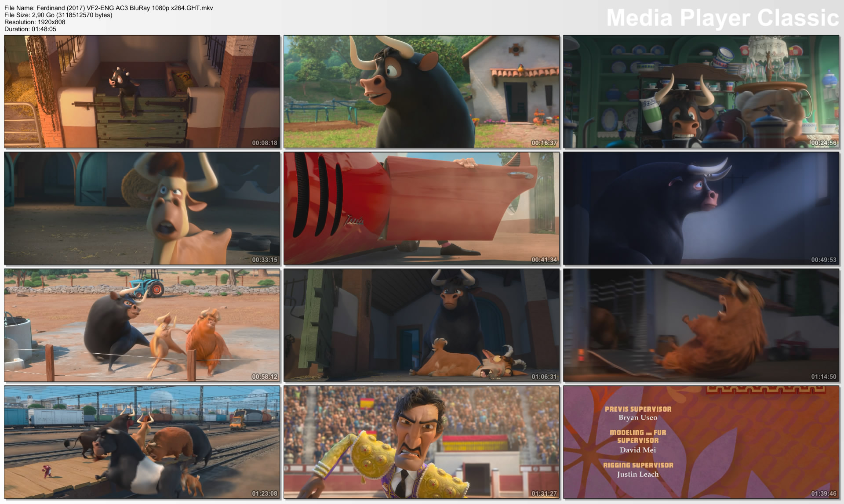Open the train yard thumbnail at 01:23:08
Image resolution: width=844 pixels, height=504 pixels.
(x=142, y=442)
